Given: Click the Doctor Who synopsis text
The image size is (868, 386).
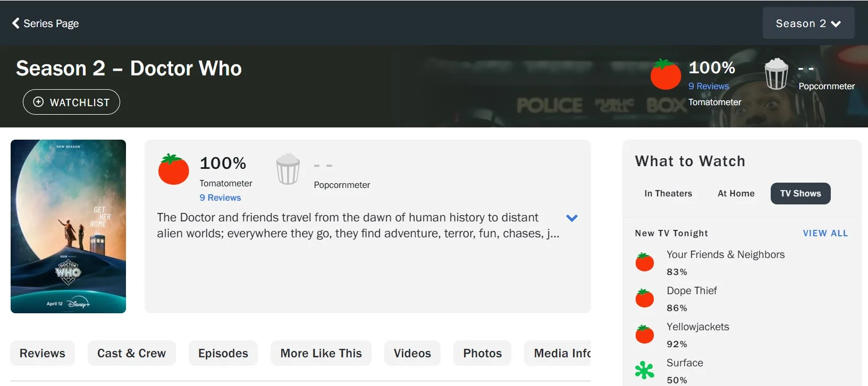Looking at the screenshot, I should 358,225.
